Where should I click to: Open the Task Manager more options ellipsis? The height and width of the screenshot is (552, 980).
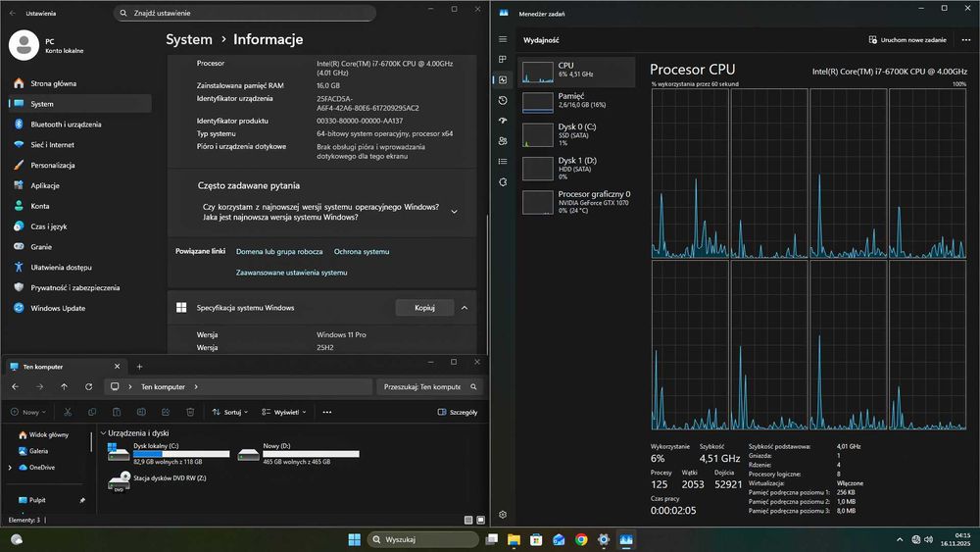966,39
